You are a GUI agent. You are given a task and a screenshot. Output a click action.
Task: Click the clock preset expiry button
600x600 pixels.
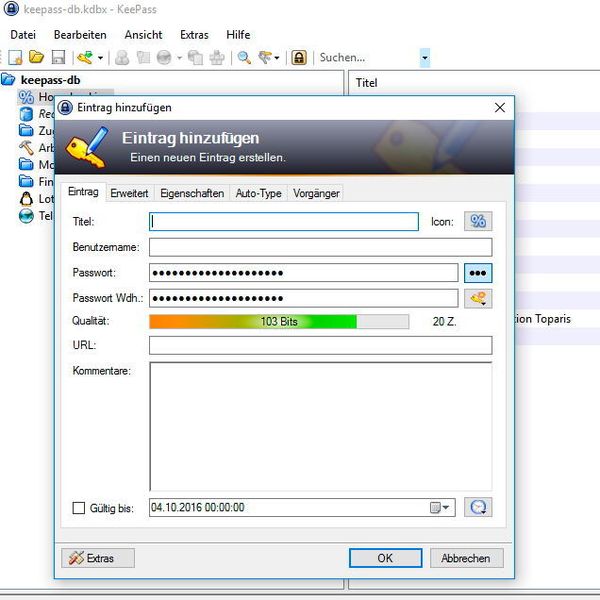[x=478, y=507]
